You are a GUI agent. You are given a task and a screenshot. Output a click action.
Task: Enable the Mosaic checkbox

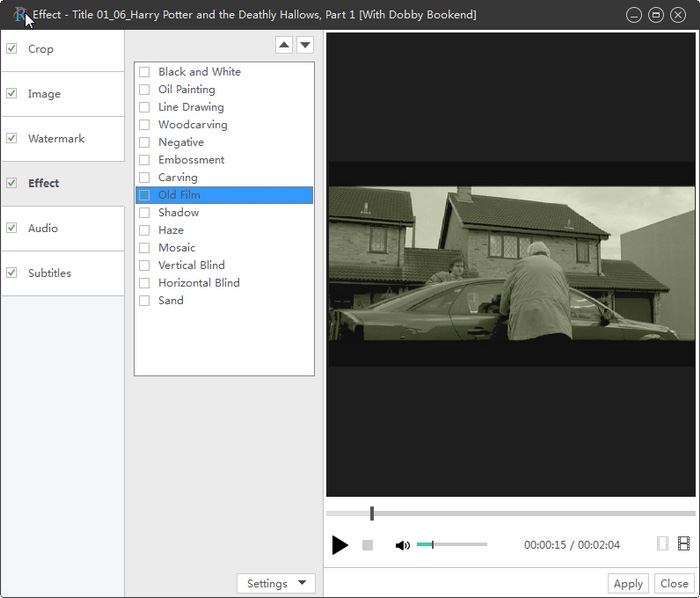pos(144,248)
